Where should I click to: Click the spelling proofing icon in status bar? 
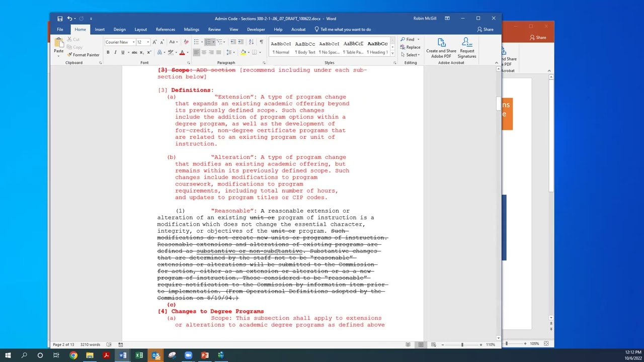(109, 344)
